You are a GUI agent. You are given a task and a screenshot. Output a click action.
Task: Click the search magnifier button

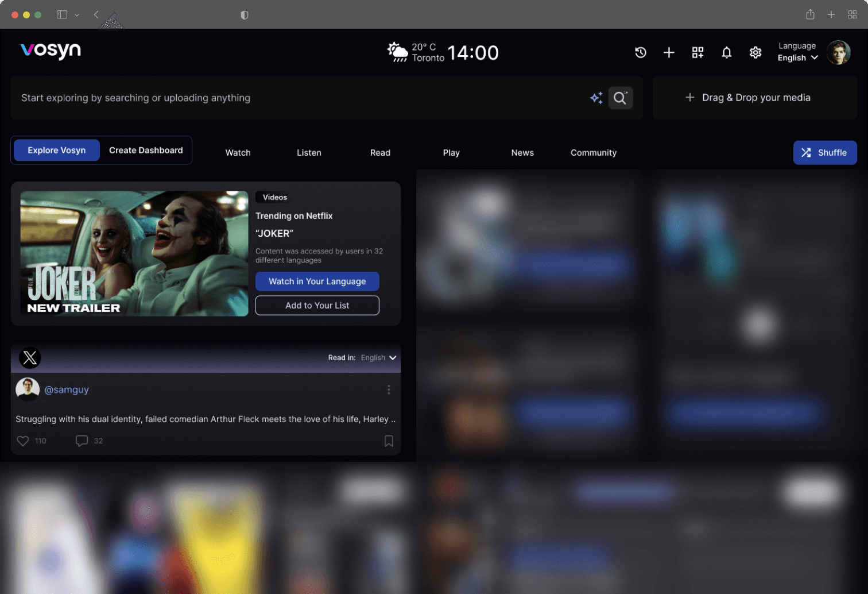[x=620, y=98]
